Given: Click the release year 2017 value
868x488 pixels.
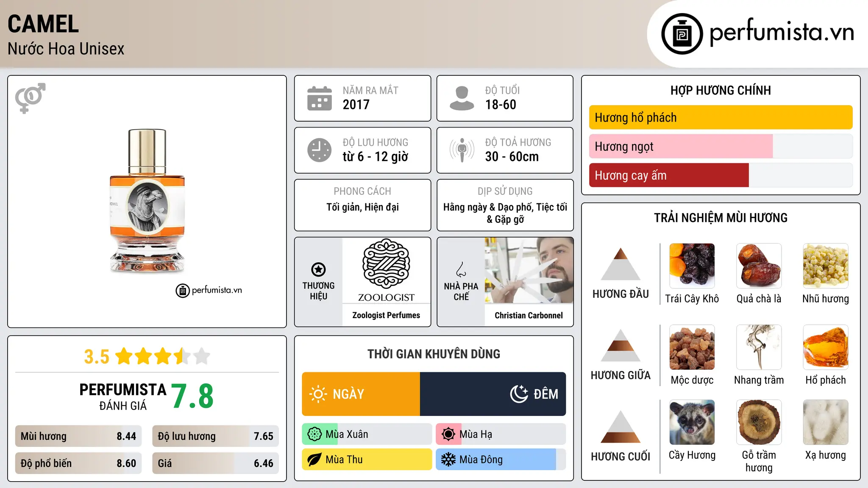Looking at the screenshot, I should click(356, 105).
